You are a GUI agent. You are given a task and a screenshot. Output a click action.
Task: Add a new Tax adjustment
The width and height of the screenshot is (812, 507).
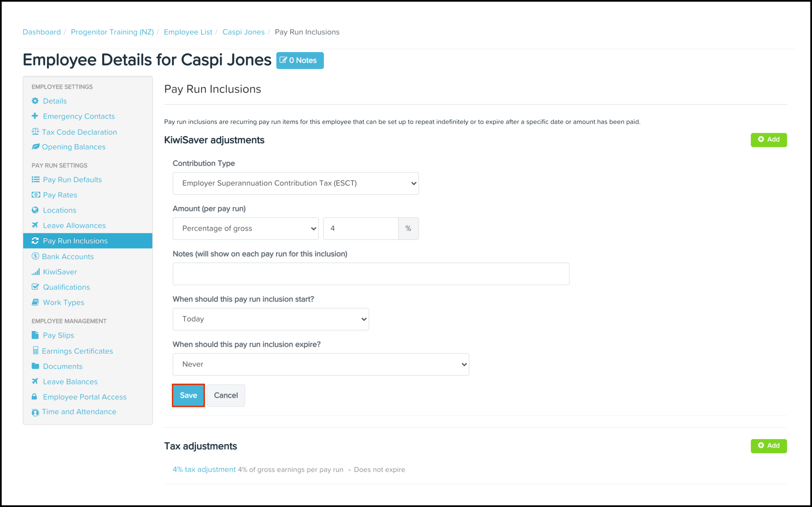(x=768, y=446)
